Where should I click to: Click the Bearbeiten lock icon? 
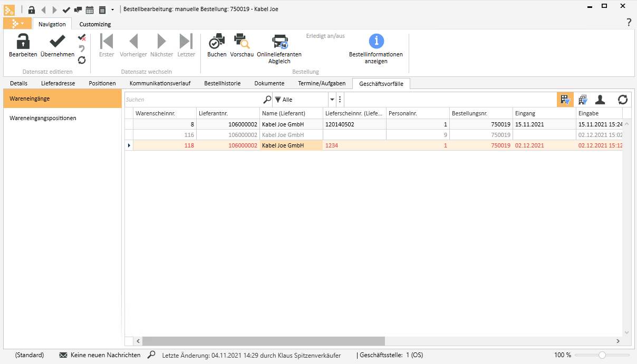click(x=23, y=42)
